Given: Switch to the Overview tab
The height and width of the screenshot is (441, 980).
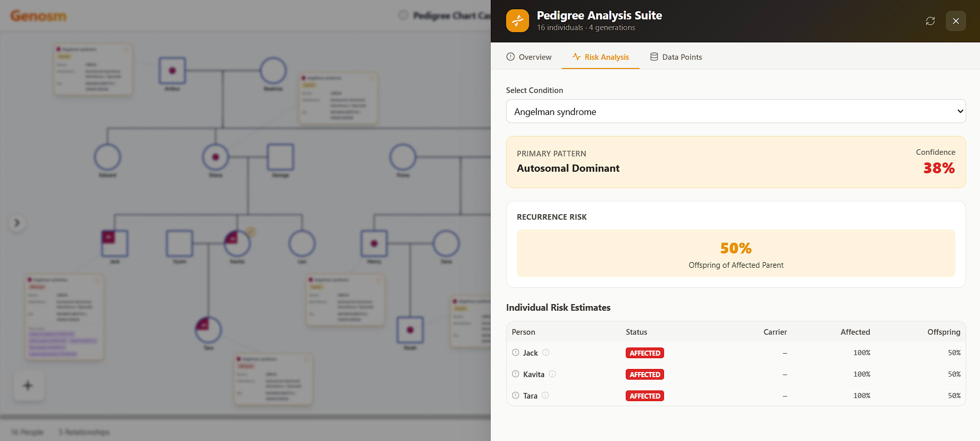Looking at the screenshot, I should pos(529,57).
